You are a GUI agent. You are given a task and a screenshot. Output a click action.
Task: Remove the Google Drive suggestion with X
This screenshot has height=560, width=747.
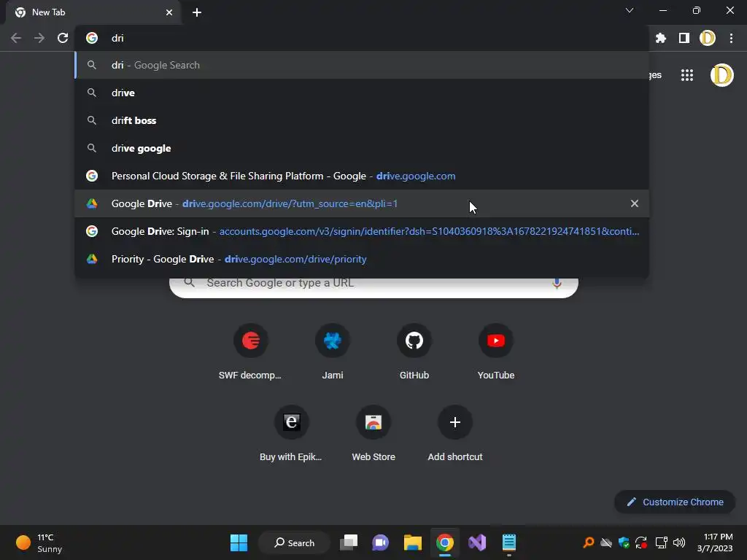pos(635,203)
